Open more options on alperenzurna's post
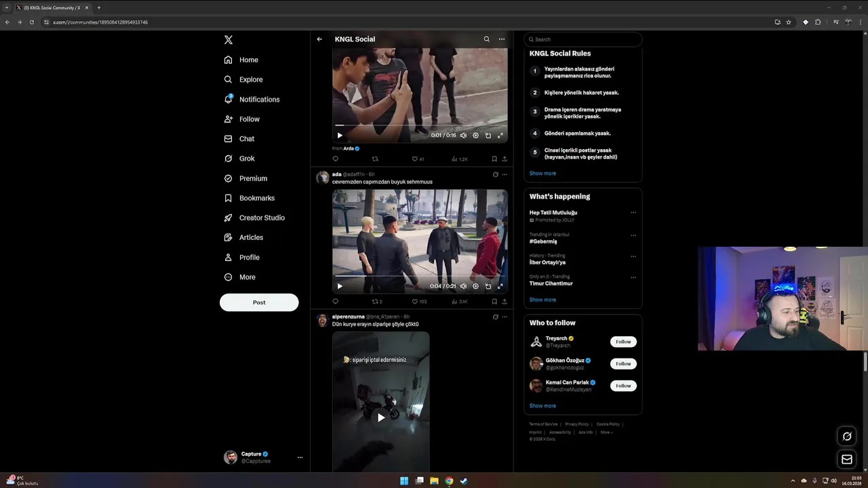Screen dimensions: 868x488 [x=505, y=317]
